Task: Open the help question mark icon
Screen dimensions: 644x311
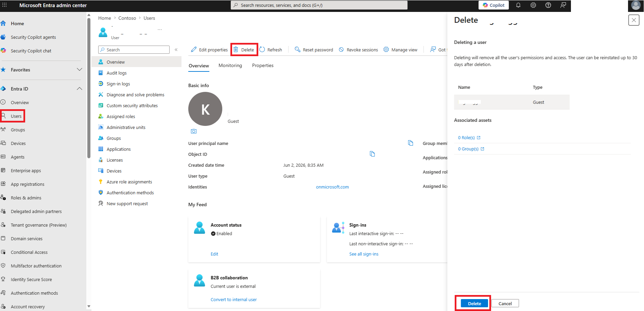Action: (548, 5)
